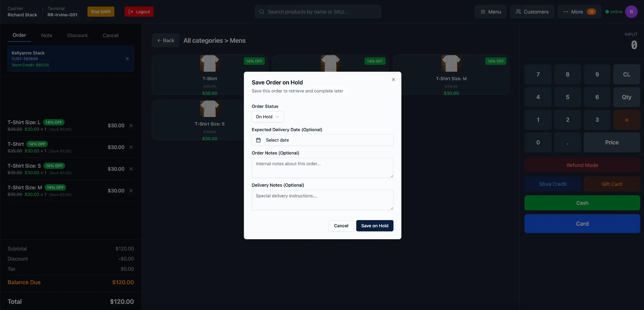Click the Order Notes text area

click(322, 168)
